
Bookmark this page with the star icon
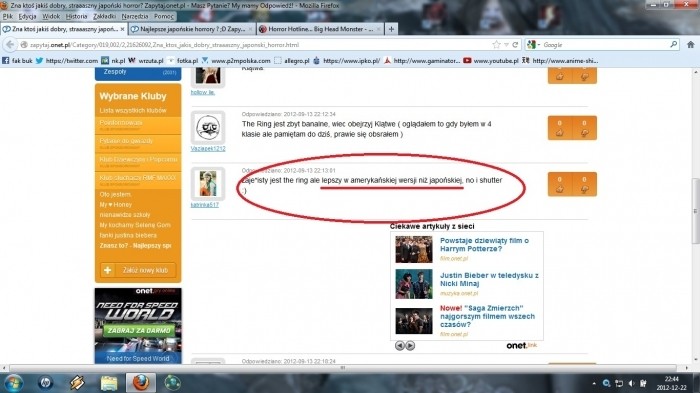tap(496, 45)
